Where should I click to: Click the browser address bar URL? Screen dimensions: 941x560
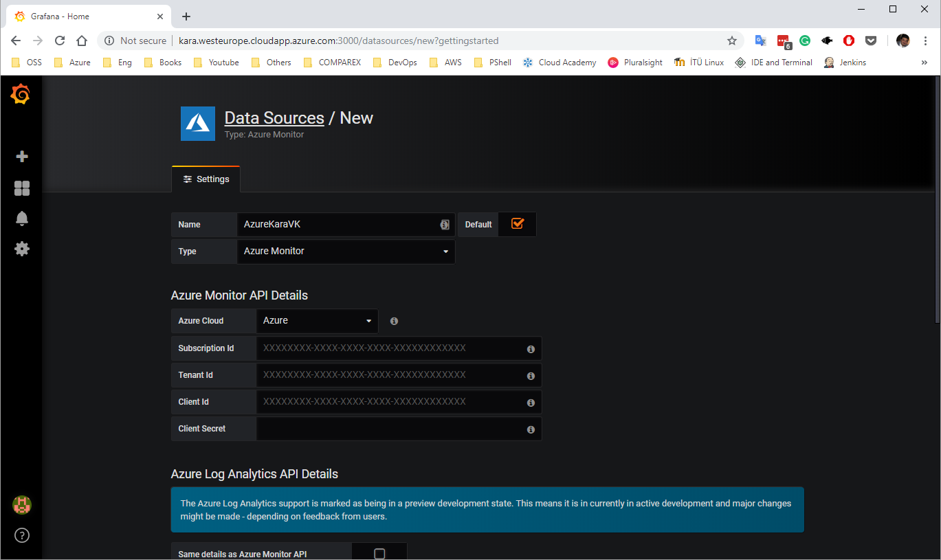pyautogui.click(x=339, y=41)
